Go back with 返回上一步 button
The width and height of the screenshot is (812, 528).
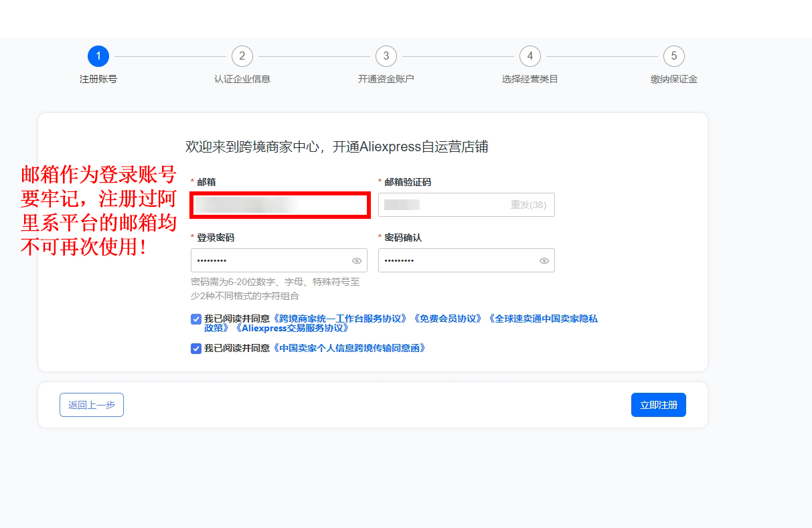point(92,405)
